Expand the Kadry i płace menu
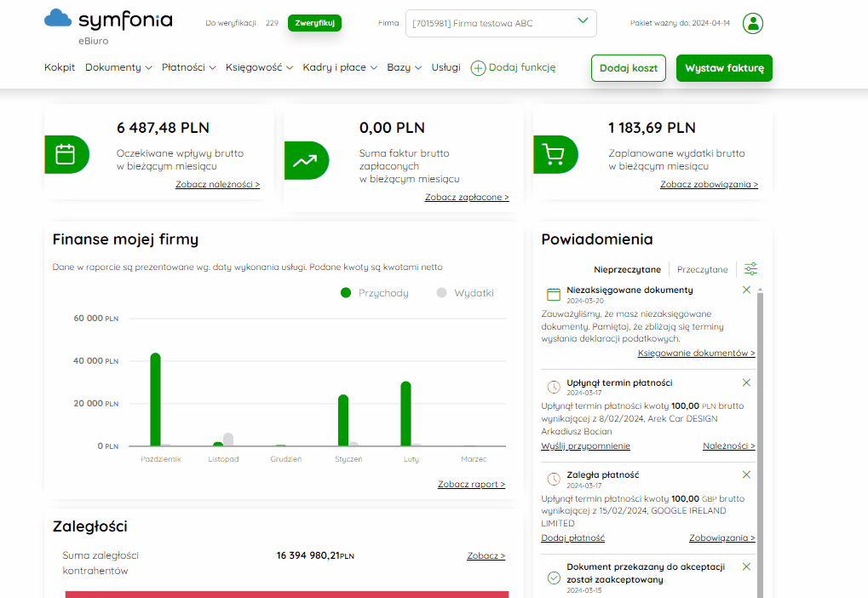 pos(339,67)
